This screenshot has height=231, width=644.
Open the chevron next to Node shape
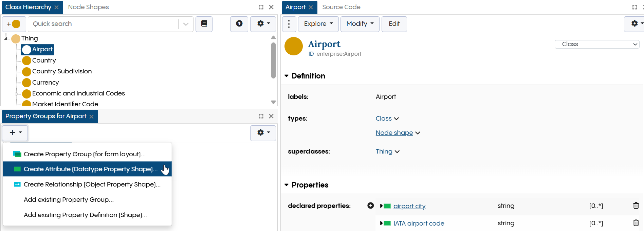tap(418, 133)
